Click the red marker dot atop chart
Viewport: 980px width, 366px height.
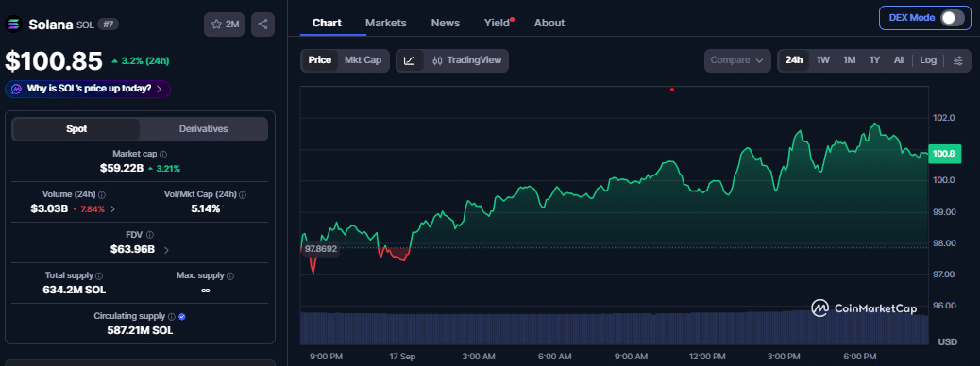[672, 90]
